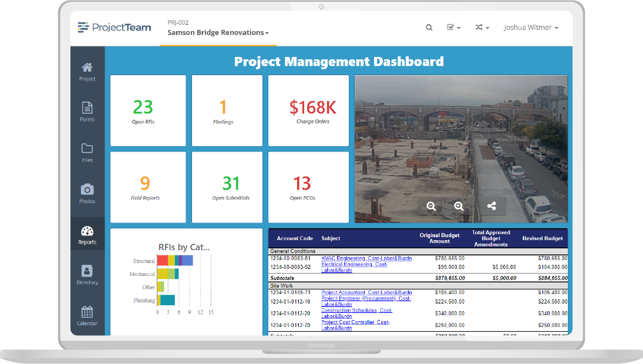The width and height of the screenshot is (643, 364).
Task: Open the 9 Field Reports card
Action: point(147,187)
